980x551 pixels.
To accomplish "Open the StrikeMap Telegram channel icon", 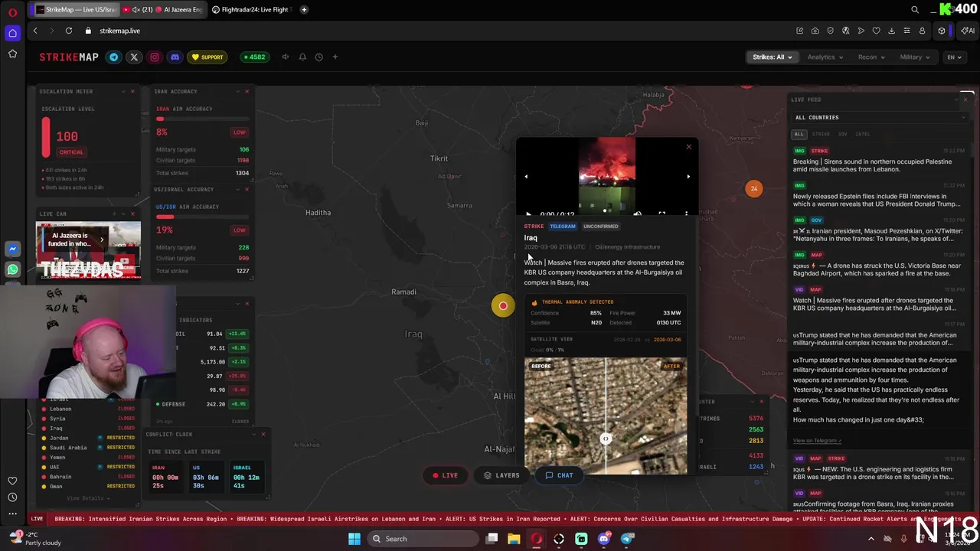I will [x=114, y=57].
